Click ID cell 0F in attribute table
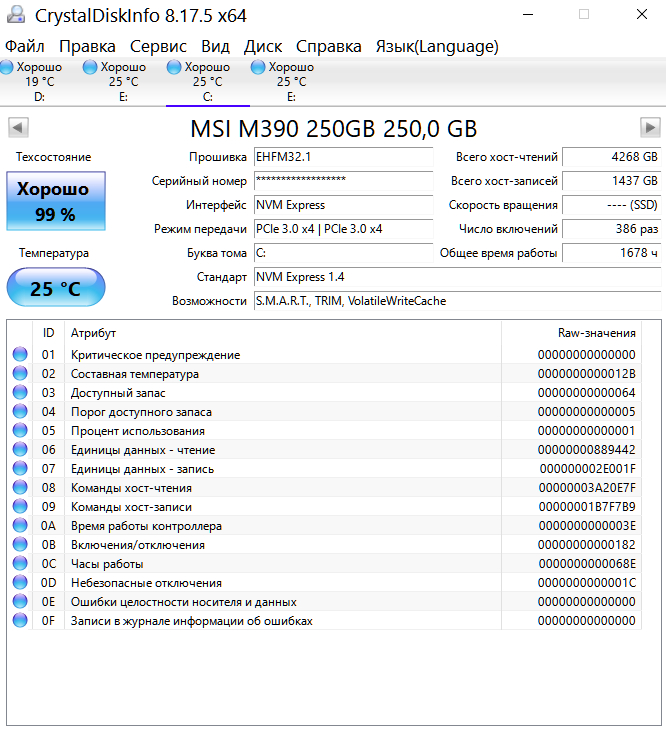The width and height of the screenshot is (666, 733). 48,621
